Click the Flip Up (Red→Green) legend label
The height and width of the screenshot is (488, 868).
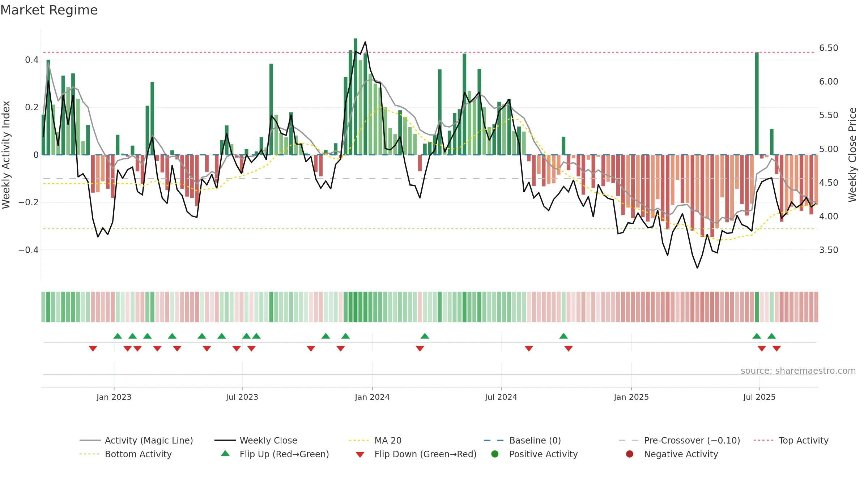click(284, 454)
